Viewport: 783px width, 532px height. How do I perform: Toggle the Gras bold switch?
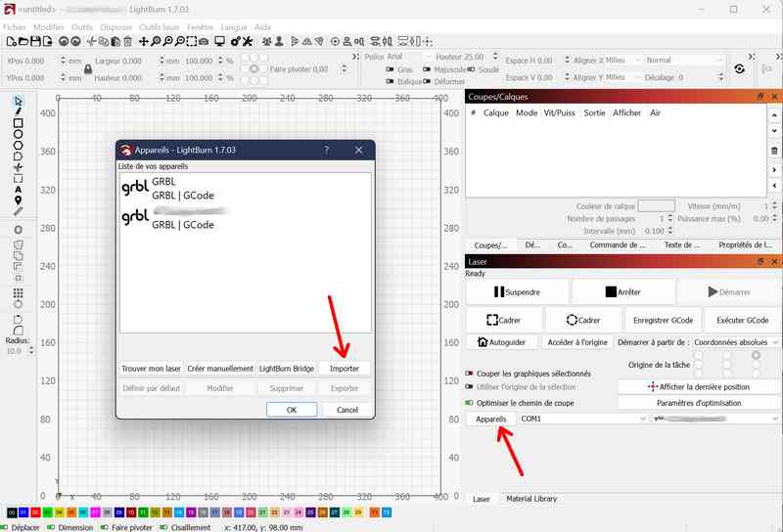391,69
